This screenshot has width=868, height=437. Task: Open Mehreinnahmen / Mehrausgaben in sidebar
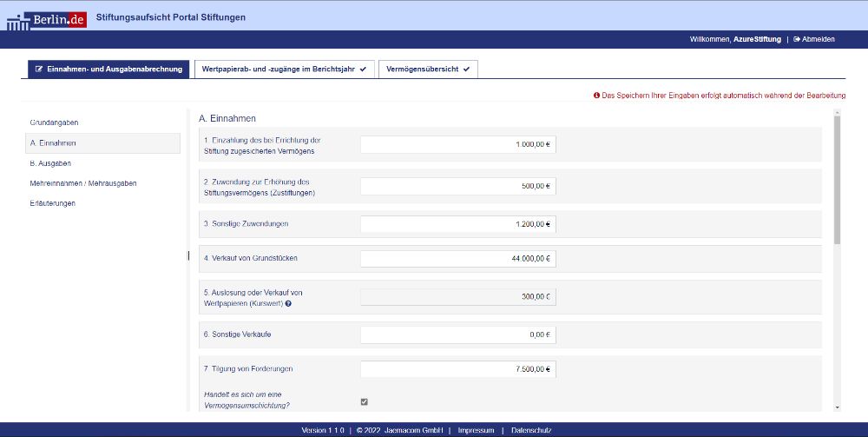(83, 183)
